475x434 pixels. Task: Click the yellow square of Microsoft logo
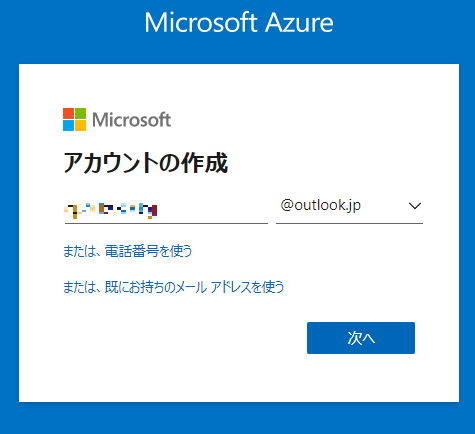81,125
